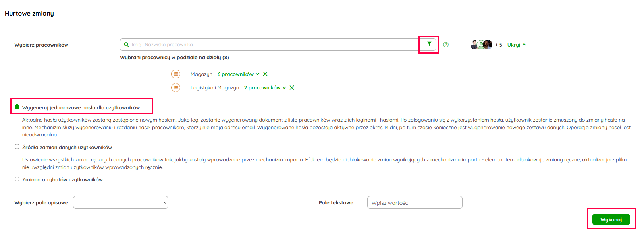
Task: Click the green filter funnel icon
Action: point(429,44)
